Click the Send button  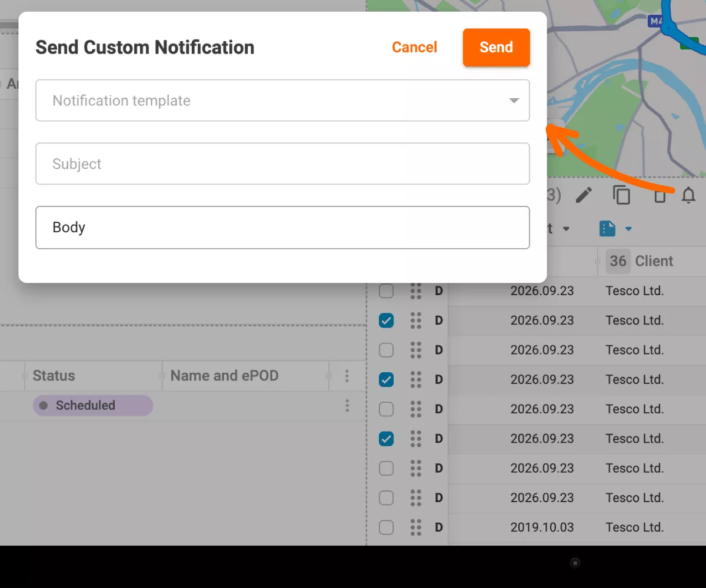[x=496, y=48]
